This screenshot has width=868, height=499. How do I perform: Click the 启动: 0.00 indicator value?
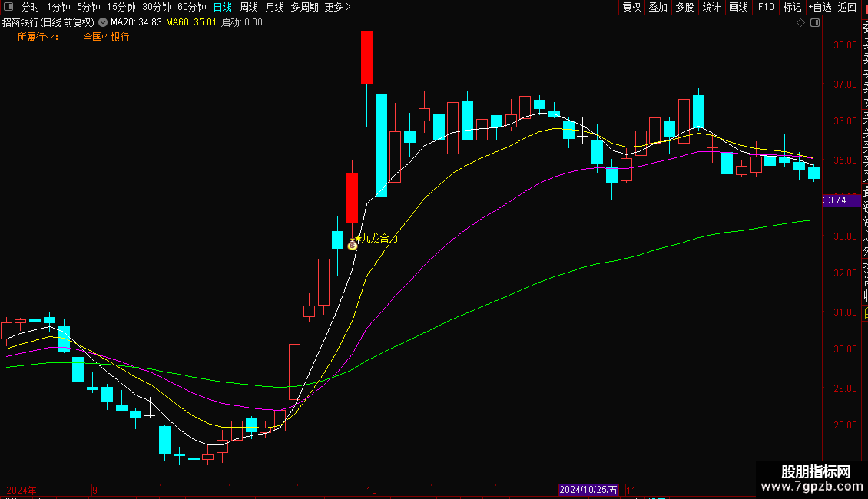(x=242, y=23)
